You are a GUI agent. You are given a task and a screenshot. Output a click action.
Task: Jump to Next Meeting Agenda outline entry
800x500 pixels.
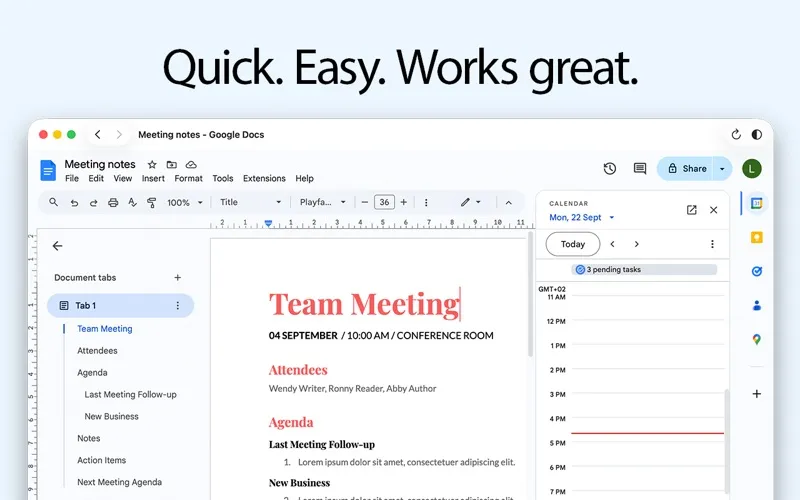coord(119,482)
